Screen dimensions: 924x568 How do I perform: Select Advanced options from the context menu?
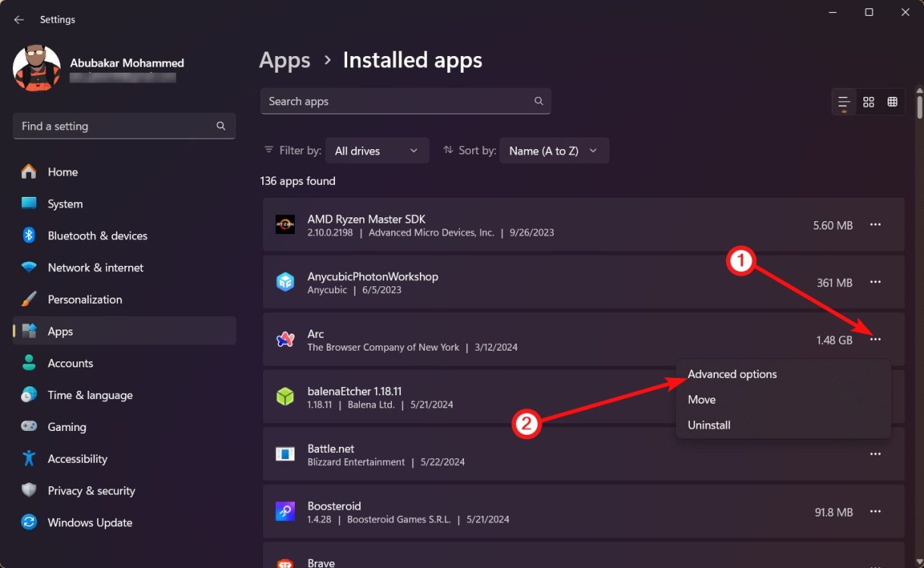coord(731,373)
